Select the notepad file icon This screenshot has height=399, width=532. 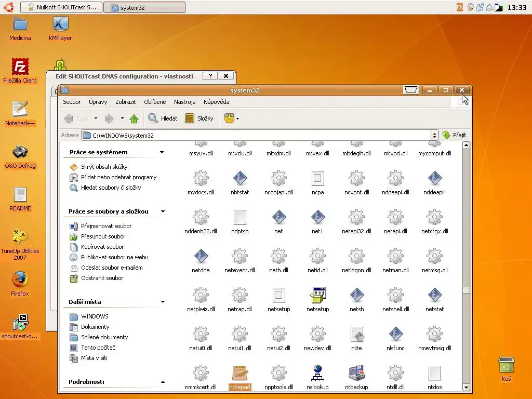(240, 373)
